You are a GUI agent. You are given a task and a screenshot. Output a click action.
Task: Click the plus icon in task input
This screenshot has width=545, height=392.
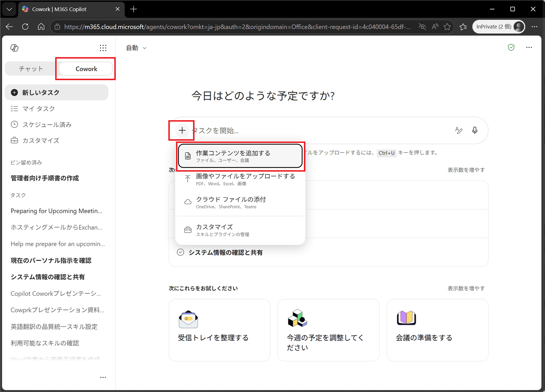[x=182, y=130]
